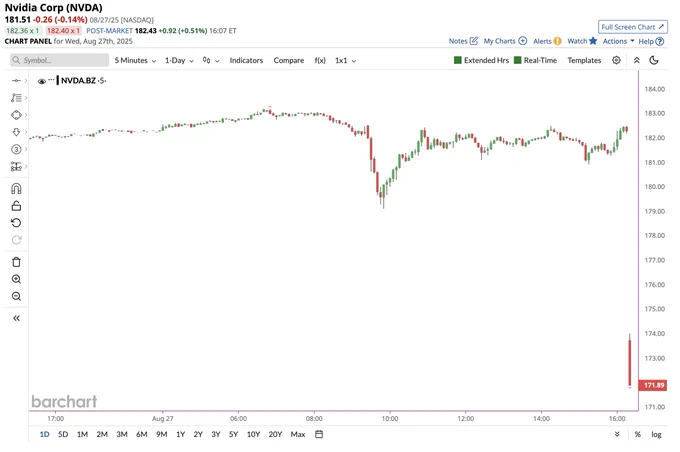Open My Charts link
The width and height of the screenshot is (680, 452).
505,41
